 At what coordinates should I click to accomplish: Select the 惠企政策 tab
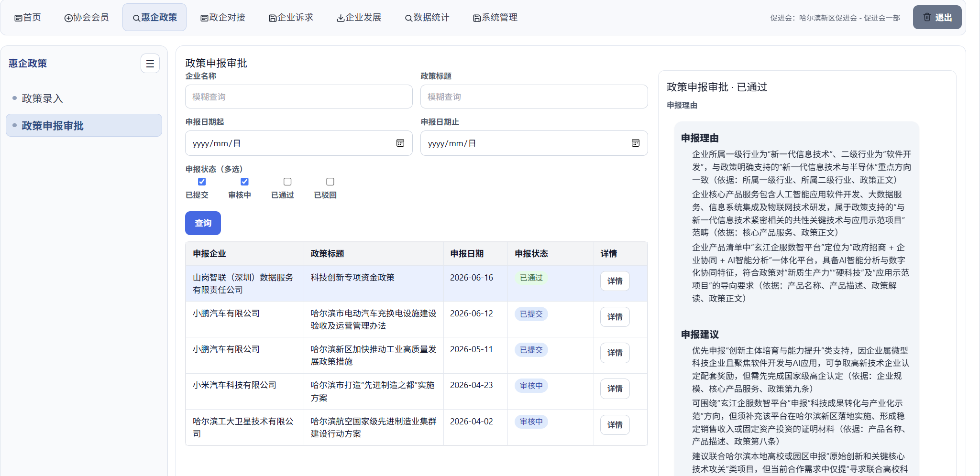[x=154, y=18]
